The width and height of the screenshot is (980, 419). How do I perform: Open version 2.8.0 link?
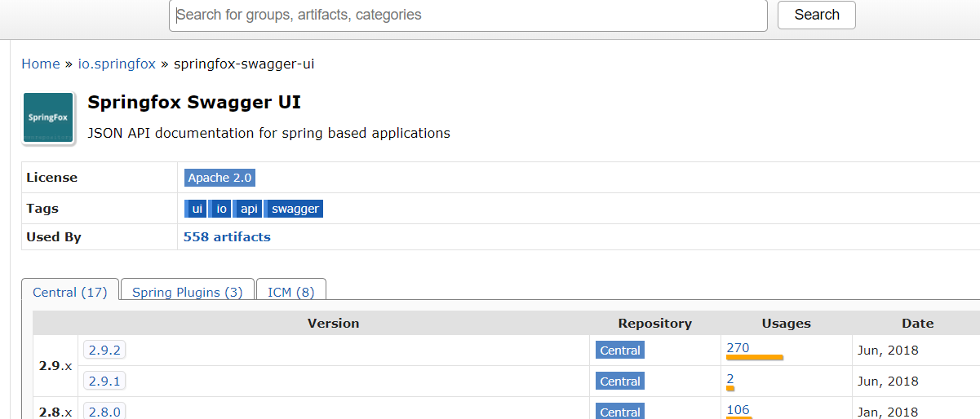(x=104, y=412)
